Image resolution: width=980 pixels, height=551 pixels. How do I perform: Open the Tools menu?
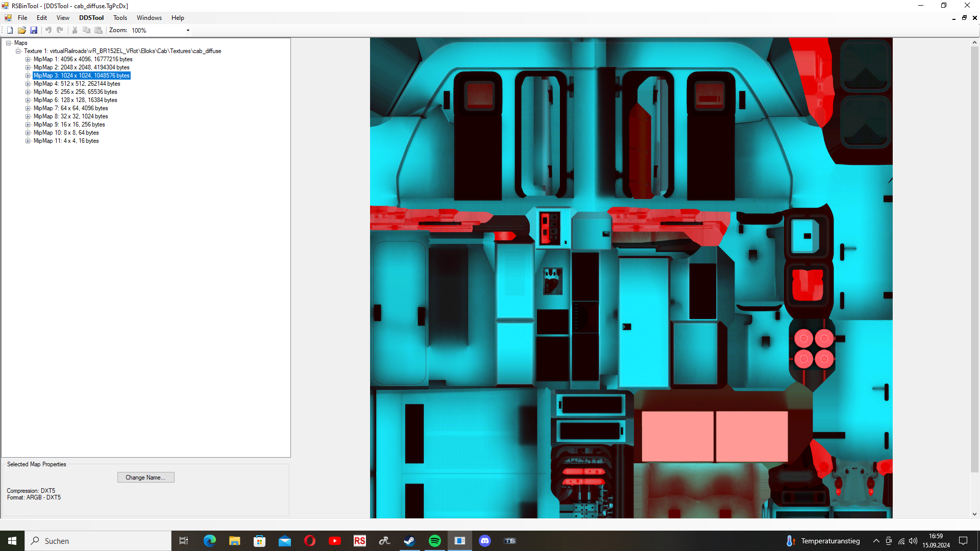coord(120,18)
